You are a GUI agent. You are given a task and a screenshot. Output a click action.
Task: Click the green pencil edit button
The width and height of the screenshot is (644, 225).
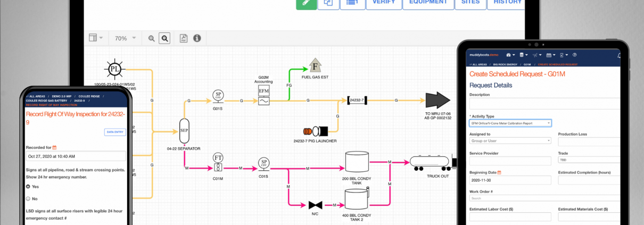click(306, 3)
